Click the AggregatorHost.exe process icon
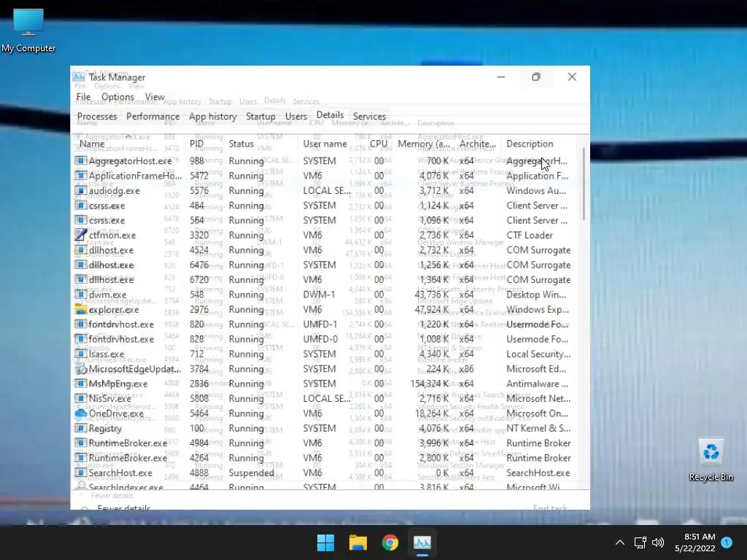 [x=80, y=160]
